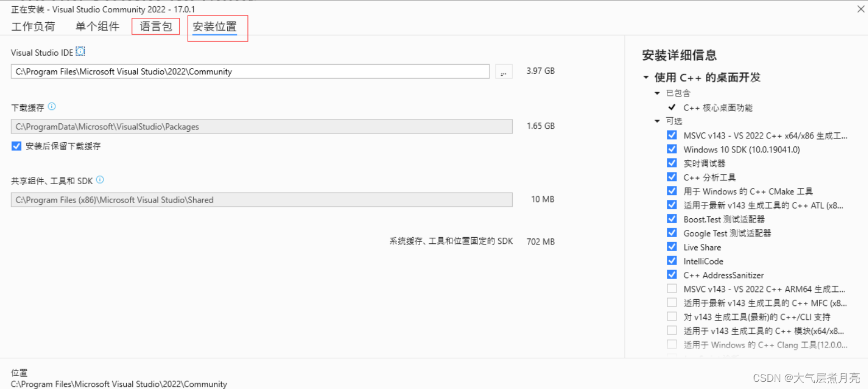Viewport: 868px width, 389px height.
Task: Check C++ MFC for v143 option
Action: pyautogui.click(x=672, y=302)
